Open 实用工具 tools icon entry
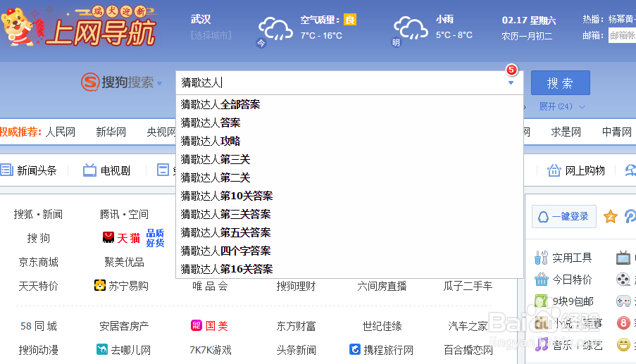Viewport: 636px width, 364px height. [x=563, y=258]
